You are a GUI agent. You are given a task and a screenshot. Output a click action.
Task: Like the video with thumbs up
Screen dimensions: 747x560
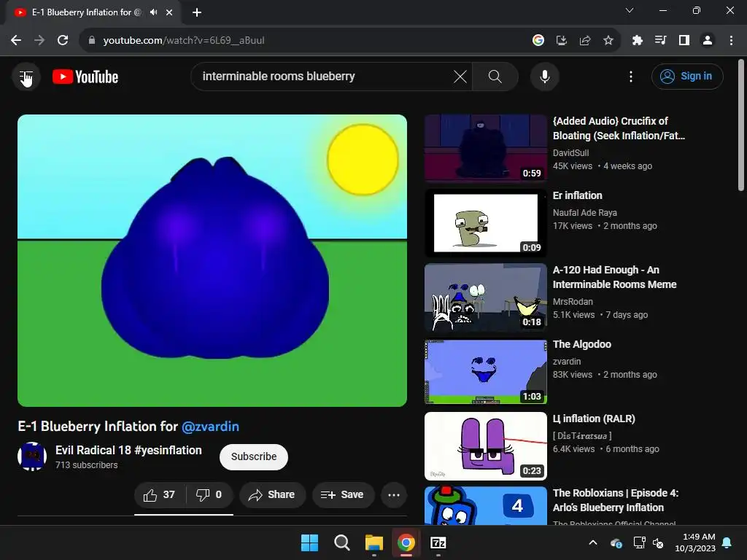(x=160, y=495)
